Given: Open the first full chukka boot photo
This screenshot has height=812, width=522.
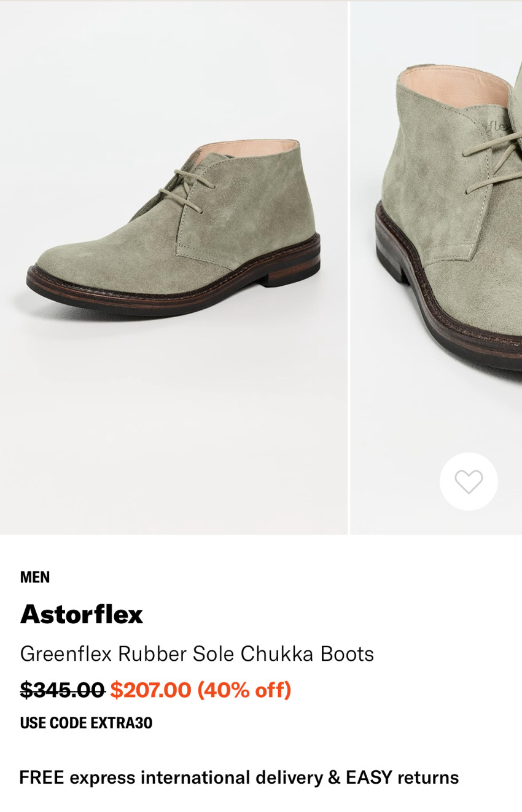Looking at the screenshot, I should 174,268.
